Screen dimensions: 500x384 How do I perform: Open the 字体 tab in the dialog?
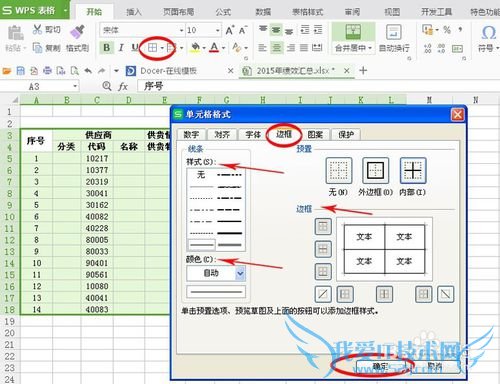(x=253, y=135)
